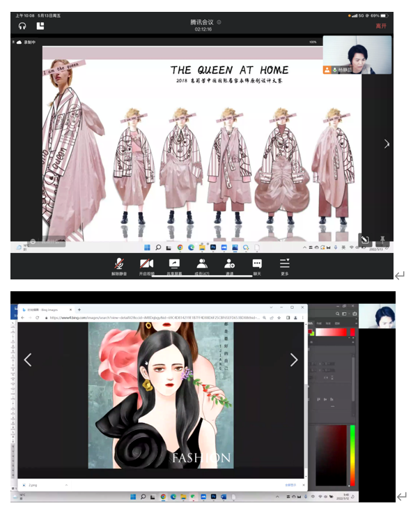Open a new browser tab with plus
Screen dimensions: 420x524
click(79, 309)
